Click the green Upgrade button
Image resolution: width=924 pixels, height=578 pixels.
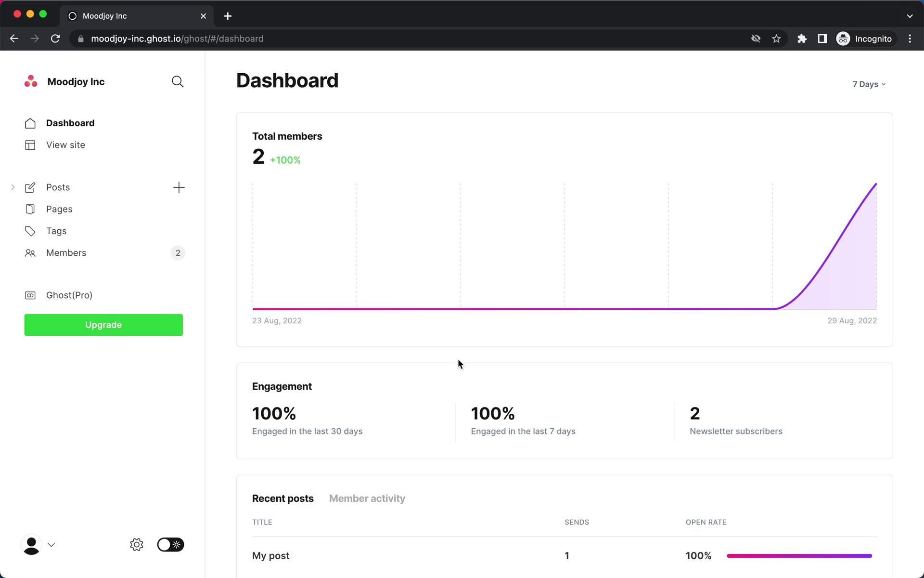(103, 325)
